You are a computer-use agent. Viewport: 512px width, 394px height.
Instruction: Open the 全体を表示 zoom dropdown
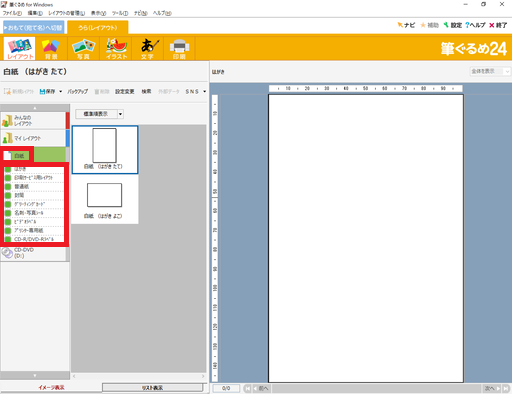490,71
